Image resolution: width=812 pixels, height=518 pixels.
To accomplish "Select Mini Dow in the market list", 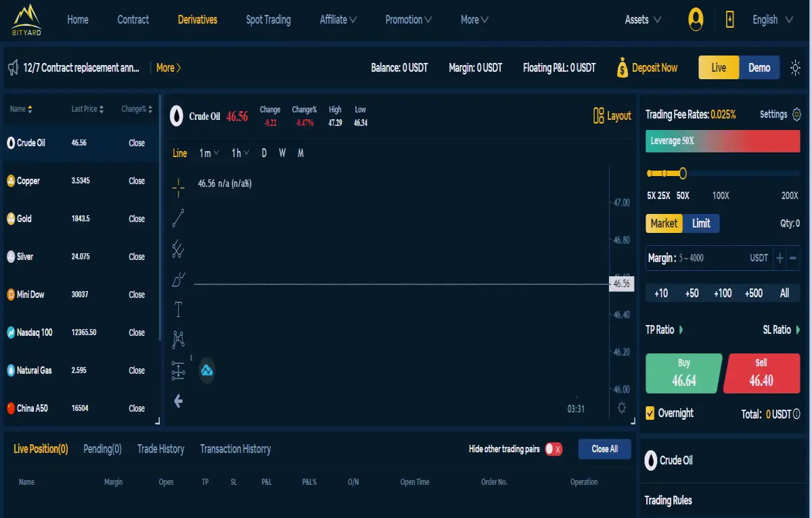I will pyautogui.click(x=80, y=295).
